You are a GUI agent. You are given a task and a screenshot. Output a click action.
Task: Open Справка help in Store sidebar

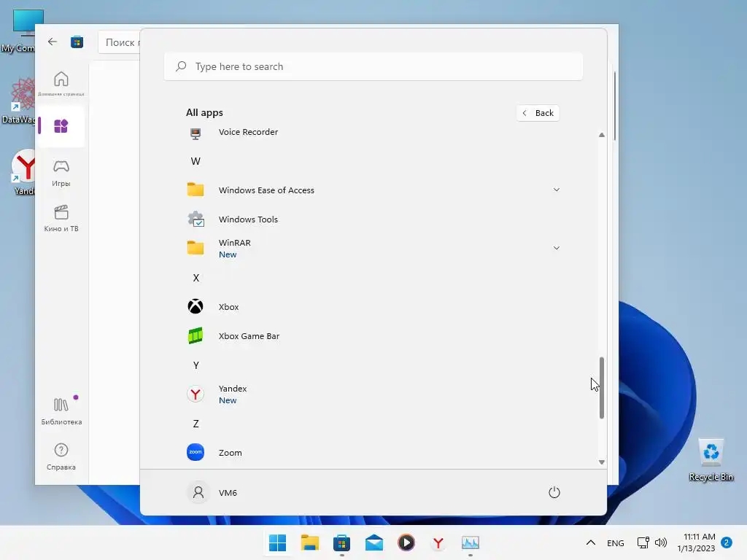[61, 456]
